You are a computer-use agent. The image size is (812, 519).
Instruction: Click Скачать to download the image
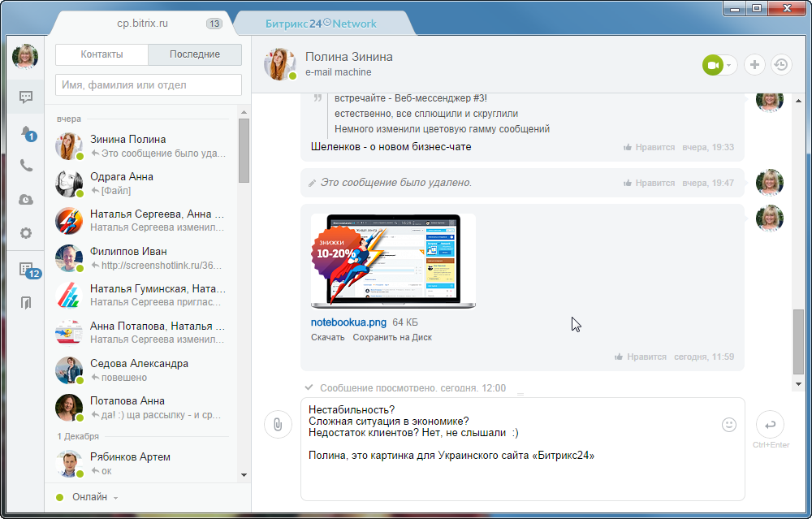click(x=328, y=337)
